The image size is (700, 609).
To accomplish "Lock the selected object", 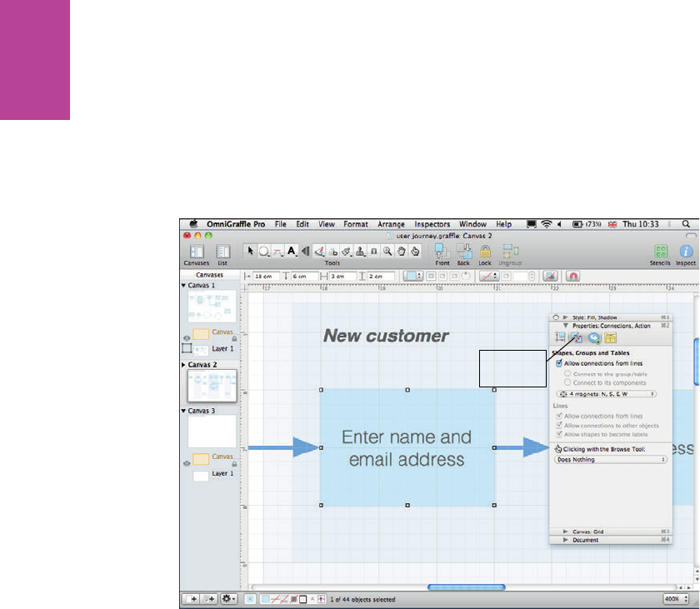I will pyautogui.click(x=485, y=255).
